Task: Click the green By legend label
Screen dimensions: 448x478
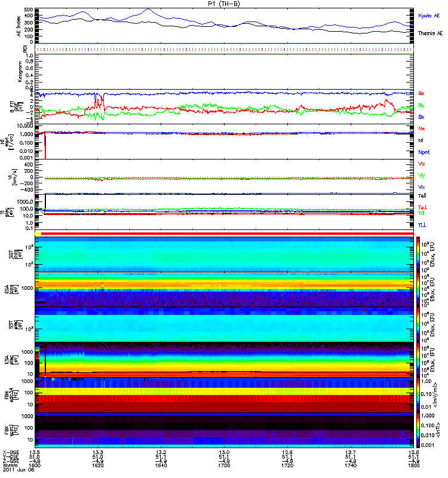Action: [422, 105]
